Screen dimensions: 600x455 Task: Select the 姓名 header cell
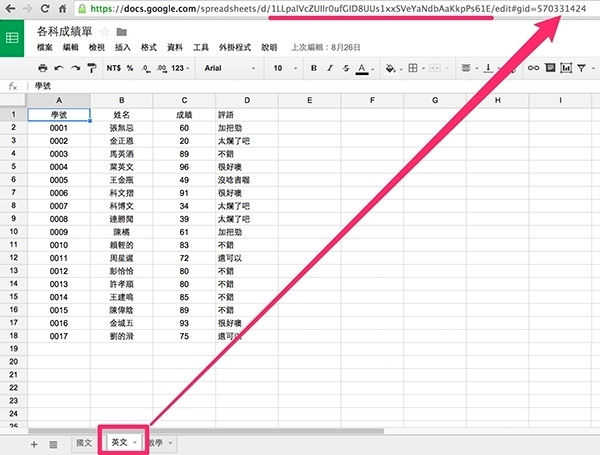pyautogui.click(x=121, y=115)
